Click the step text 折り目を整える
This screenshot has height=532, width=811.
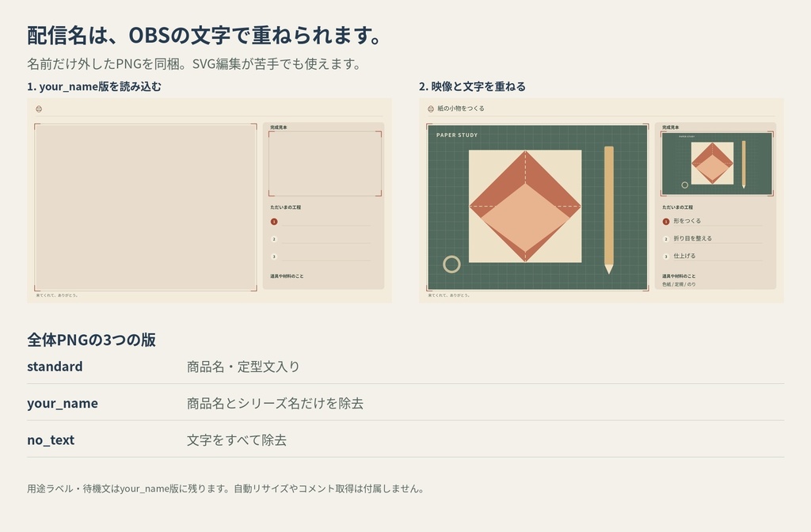click(692, 238)
